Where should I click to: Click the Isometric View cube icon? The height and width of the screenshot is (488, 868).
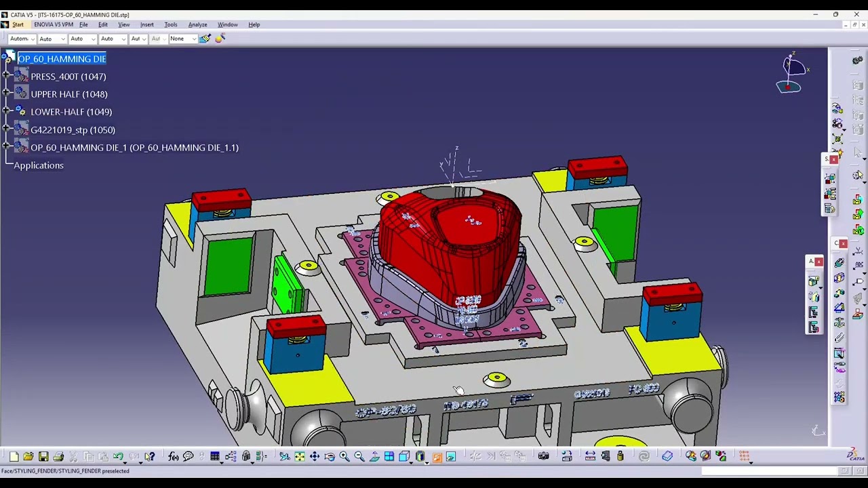404,457
